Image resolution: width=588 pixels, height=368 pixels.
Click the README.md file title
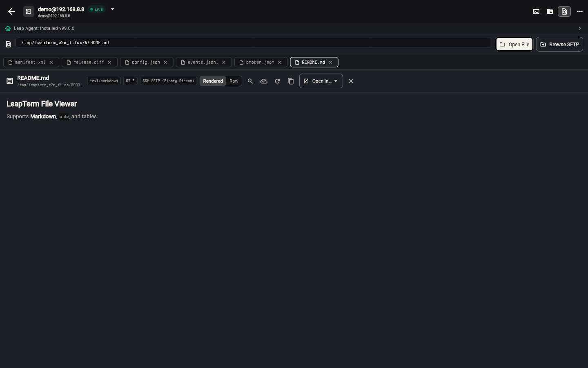33,78
